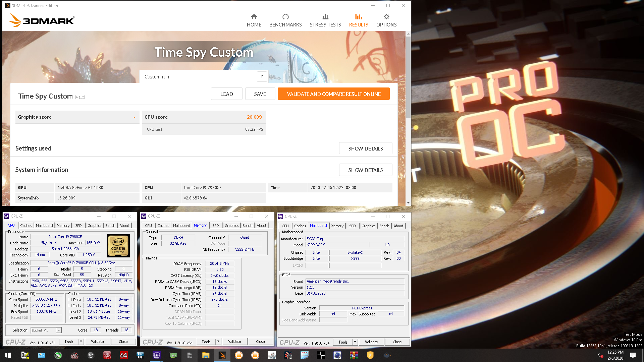Click Close button in left CPU-Z window
The height and width of the screenshot is (362, 644).
[x=123, y=342]
